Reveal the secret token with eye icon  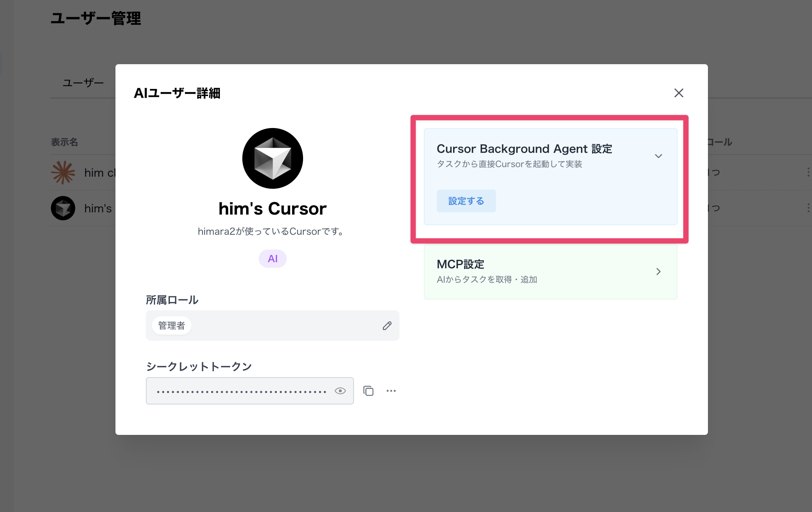(340, 391)
